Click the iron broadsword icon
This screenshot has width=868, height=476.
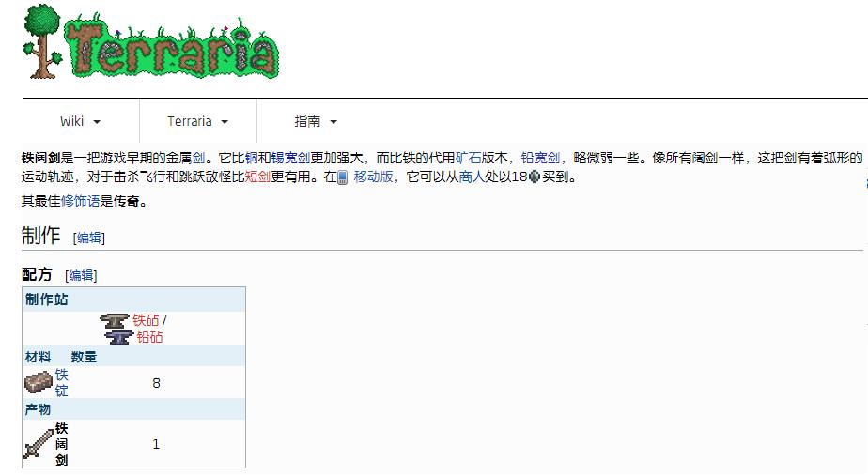tap(39, 444)
